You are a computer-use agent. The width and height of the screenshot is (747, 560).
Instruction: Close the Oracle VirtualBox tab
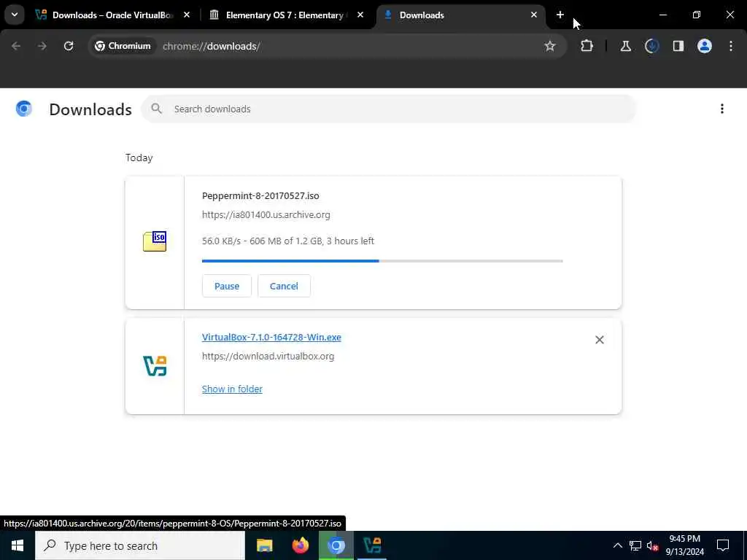click(x=186, y=15)
